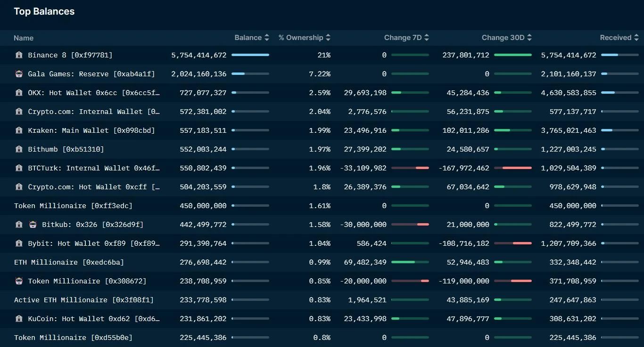Open Gala Games: Reserve [0xab4a1f] address

pos(91,74)
